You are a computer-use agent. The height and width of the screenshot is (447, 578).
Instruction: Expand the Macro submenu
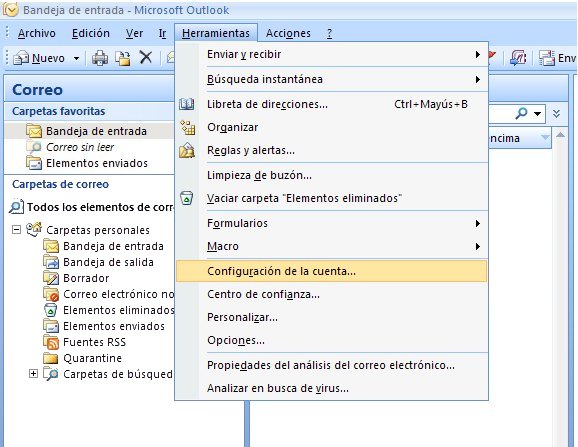332,246
